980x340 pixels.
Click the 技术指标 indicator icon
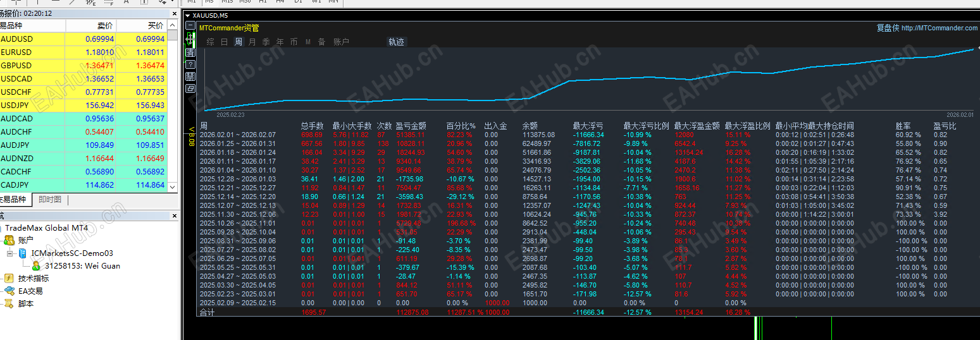point(9,278)
